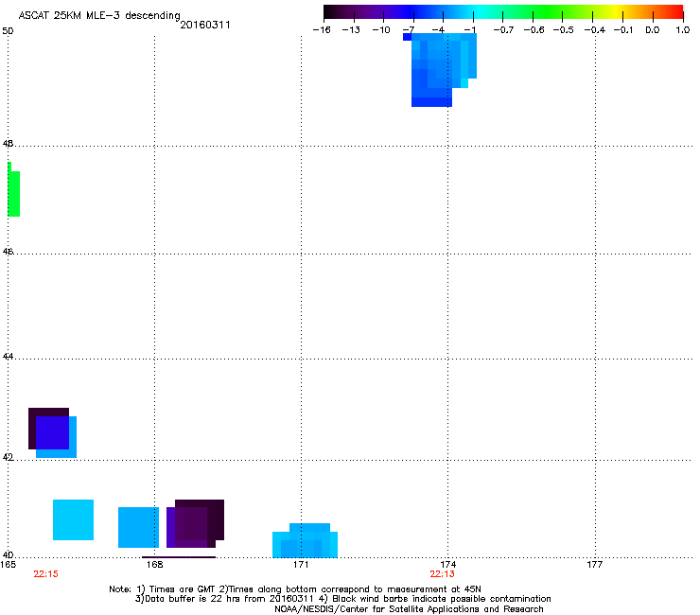This screenshot has height=615, width=700.
Task: Click the colorbar label -0.7
Action: point(503,30)
